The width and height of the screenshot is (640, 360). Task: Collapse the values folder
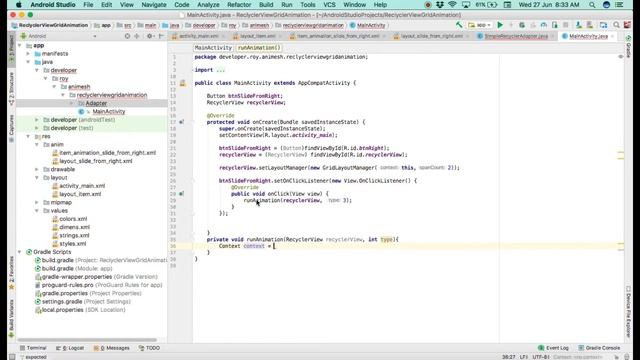37,211
